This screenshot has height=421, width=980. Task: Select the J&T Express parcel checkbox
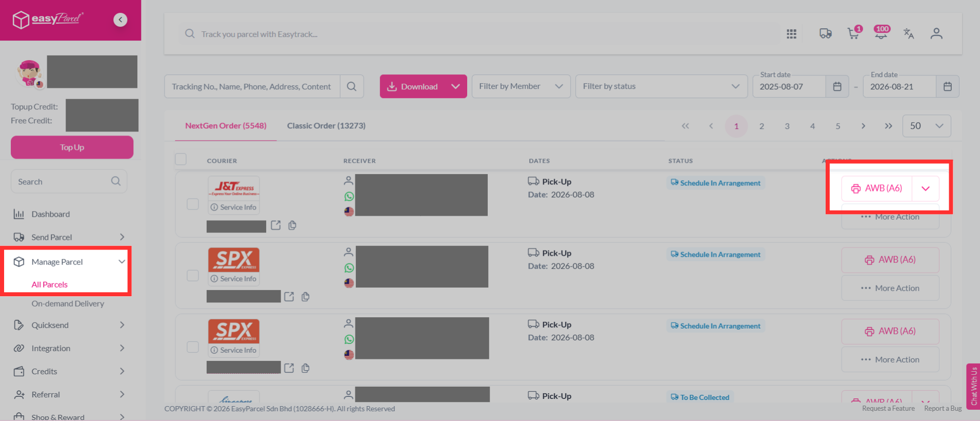coord(193,204)
